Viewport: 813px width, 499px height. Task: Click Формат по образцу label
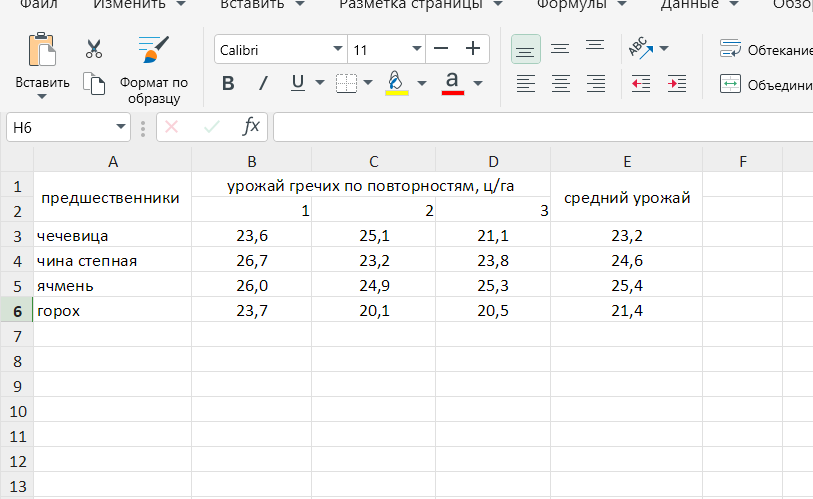pos(153,90)
